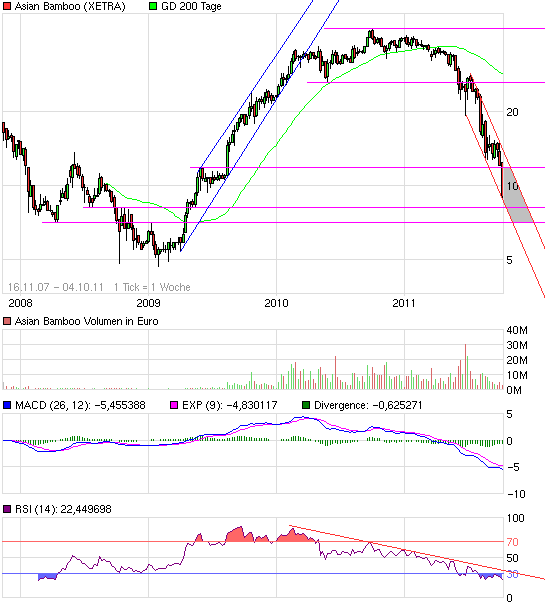Click the blue MACD legend swatch
Screen dimensions: 545x606
(7, 405)
